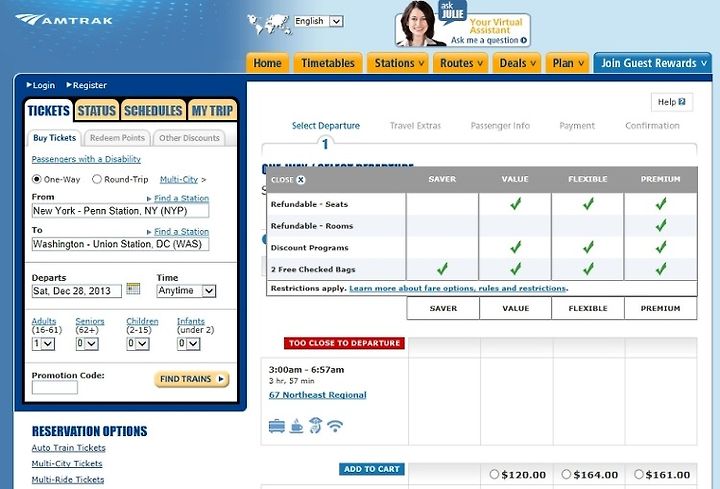The height and width of the screenshot is (489, 720).
Task: Click the SAVER column header button
Action: coord(443,308)
